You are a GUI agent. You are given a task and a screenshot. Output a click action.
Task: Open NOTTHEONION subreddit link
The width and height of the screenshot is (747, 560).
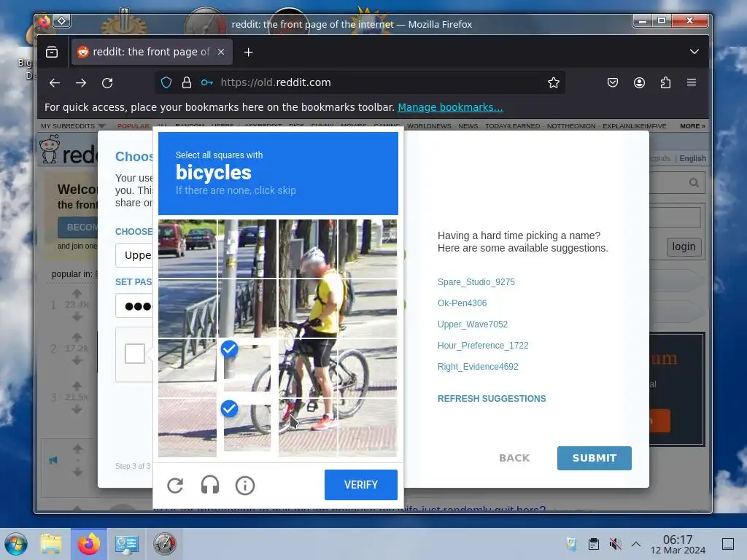point(570,126)
